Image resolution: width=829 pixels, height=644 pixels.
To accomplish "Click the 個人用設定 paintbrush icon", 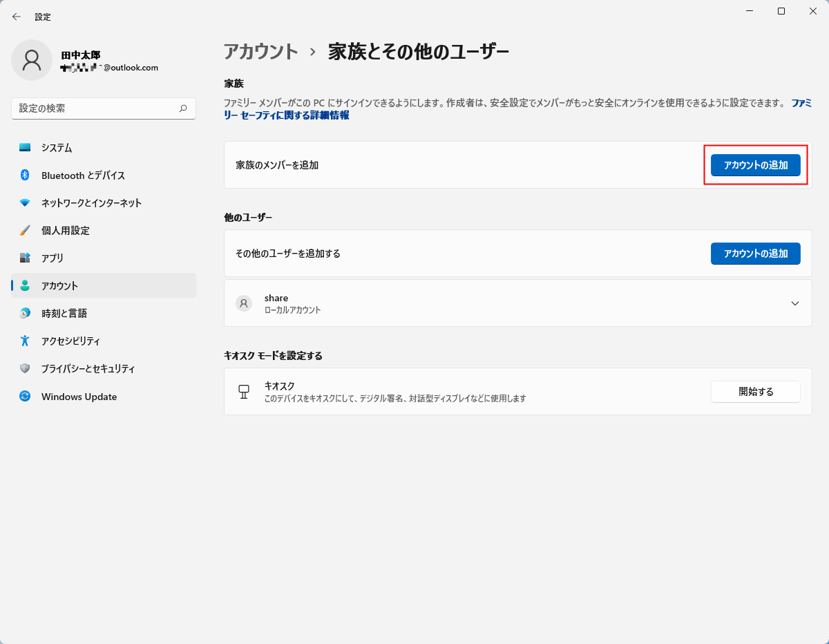I will point(25,230).
